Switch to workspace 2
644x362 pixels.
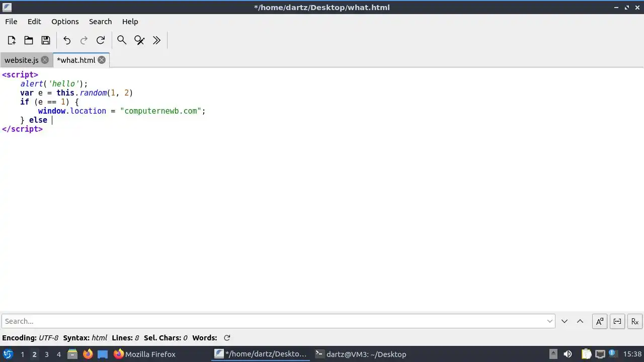(34, 354)
